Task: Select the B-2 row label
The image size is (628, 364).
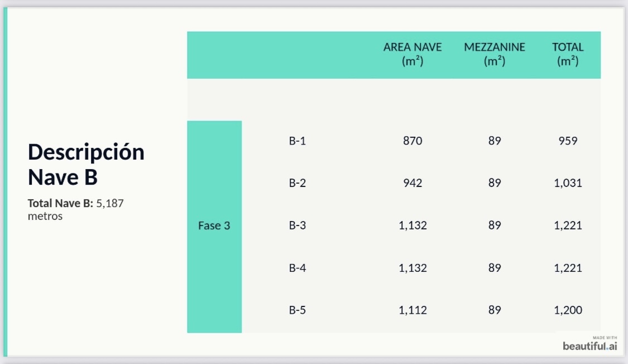Action: click(298, 183)
